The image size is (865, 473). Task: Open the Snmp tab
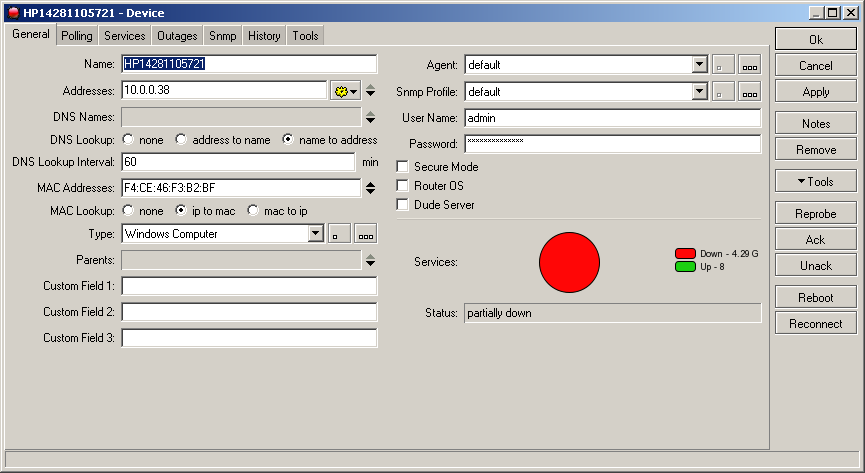click(222, 36)
